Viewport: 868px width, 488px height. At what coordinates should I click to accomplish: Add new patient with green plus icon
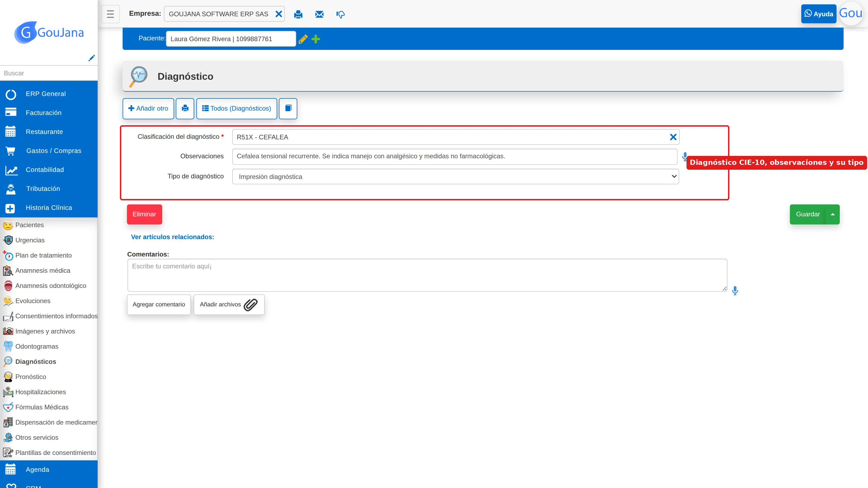(316, 39)
